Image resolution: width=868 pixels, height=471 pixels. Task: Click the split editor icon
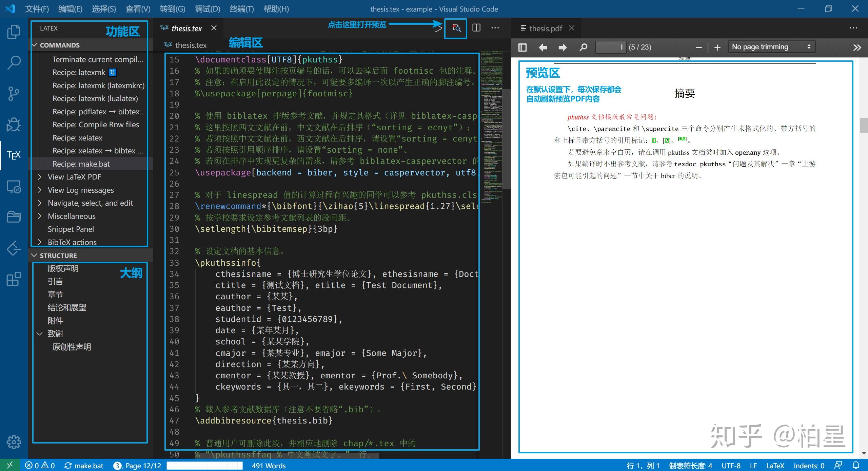476,28
